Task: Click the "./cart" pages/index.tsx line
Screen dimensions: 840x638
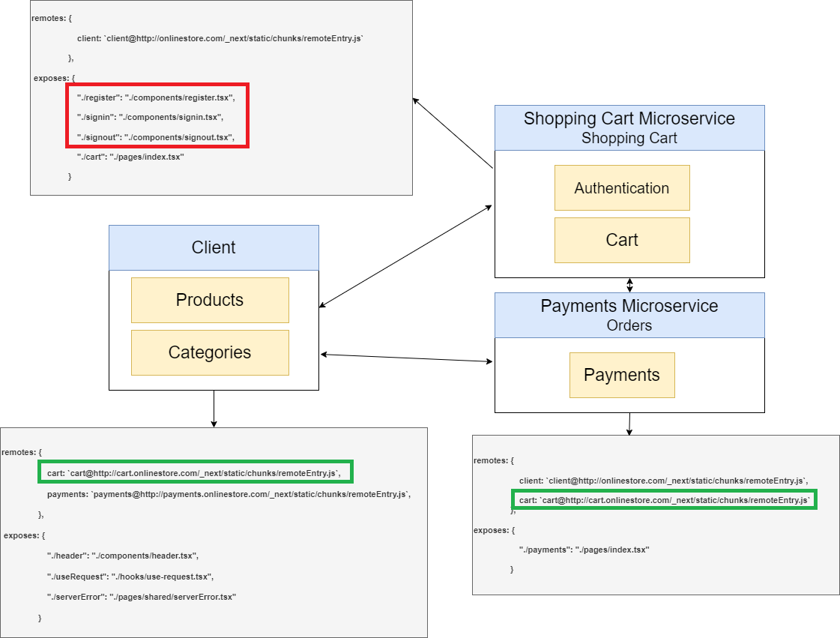Action: click(130, 157)
